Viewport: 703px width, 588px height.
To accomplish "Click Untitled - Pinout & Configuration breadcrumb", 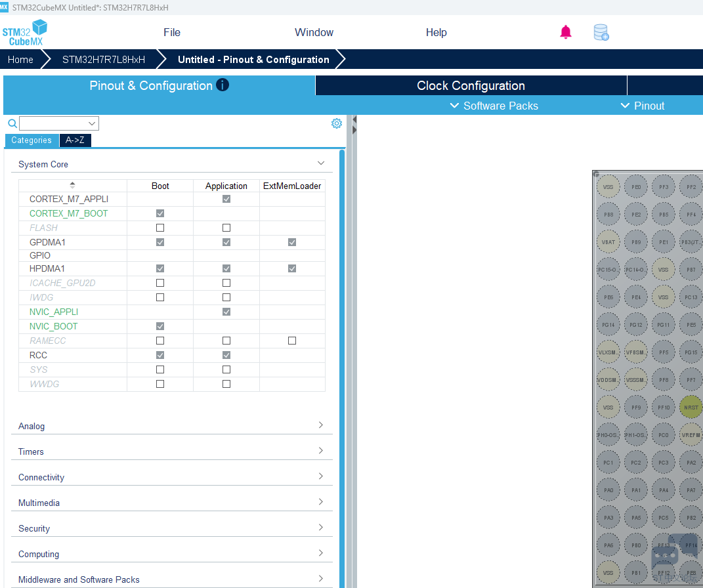I will click(253, 60).
